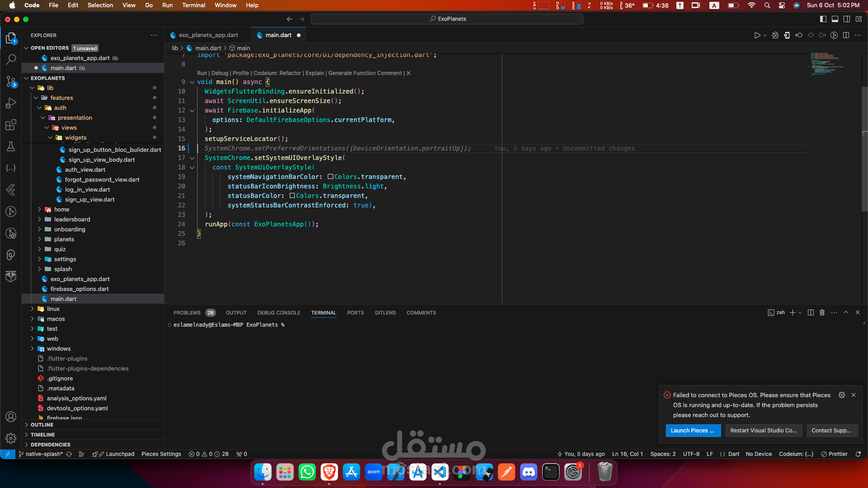The width and height of the screenshot is (868, 488).
Task: Open the Extensions view
Action: [11, 125]
